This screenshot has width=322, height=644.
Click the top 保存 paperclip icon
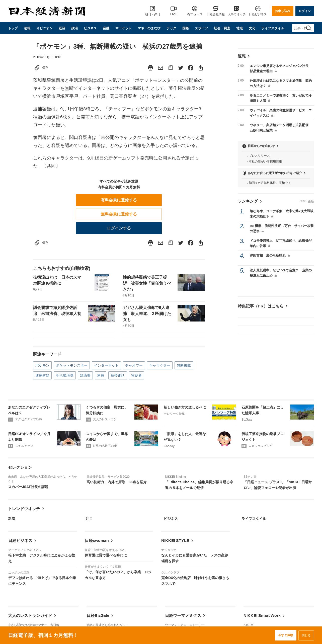click(37, 68)
